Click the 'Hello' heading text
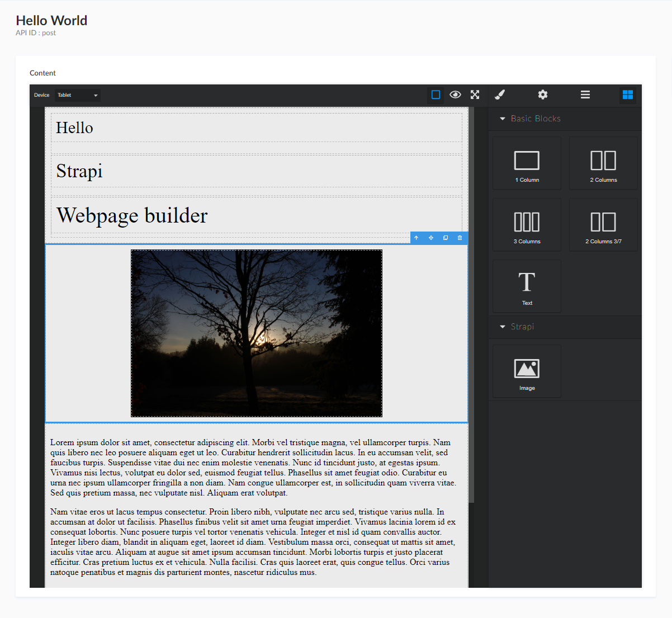The height and width of the screenshot is (618, 672). (74, 128)
